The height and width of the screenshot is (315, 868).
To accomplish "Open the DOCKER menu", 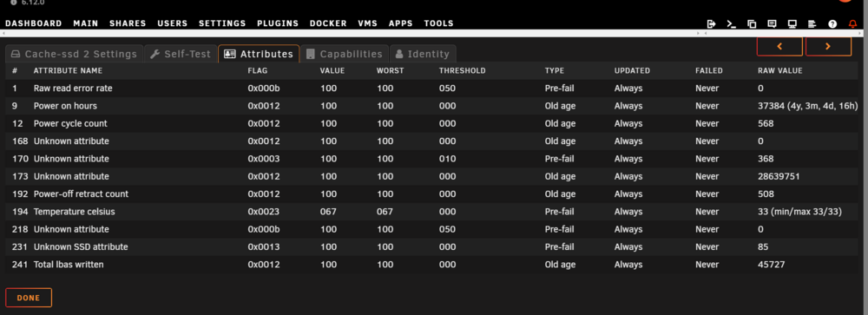I will click(x=328, y=23).
